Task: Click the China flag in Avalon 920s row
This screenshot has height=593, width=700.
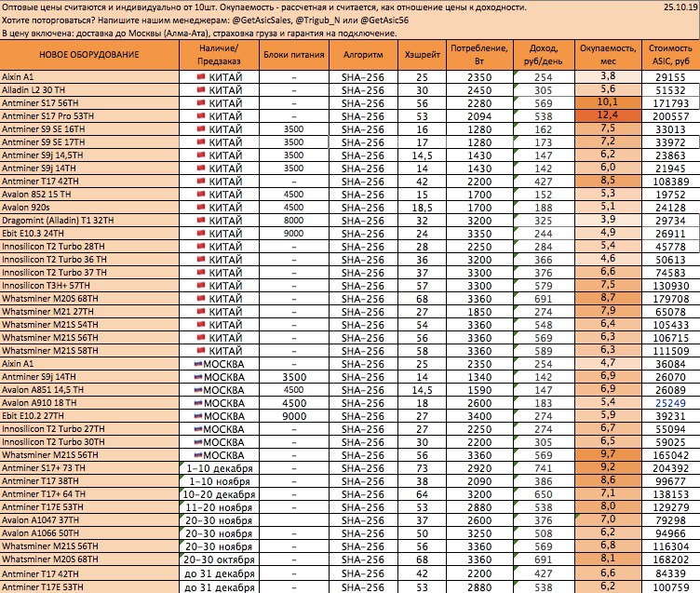Action: point(201,208)
